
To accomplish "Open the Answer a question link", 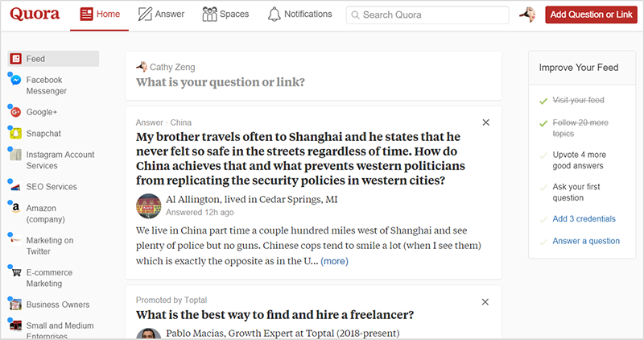I will (x=586, y=241).
